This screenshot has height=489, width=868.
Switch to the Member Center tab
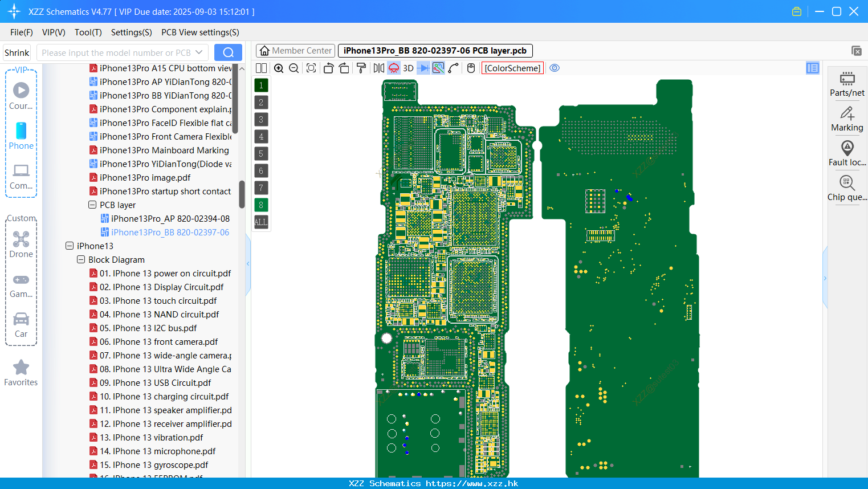[x=295, y=51]
